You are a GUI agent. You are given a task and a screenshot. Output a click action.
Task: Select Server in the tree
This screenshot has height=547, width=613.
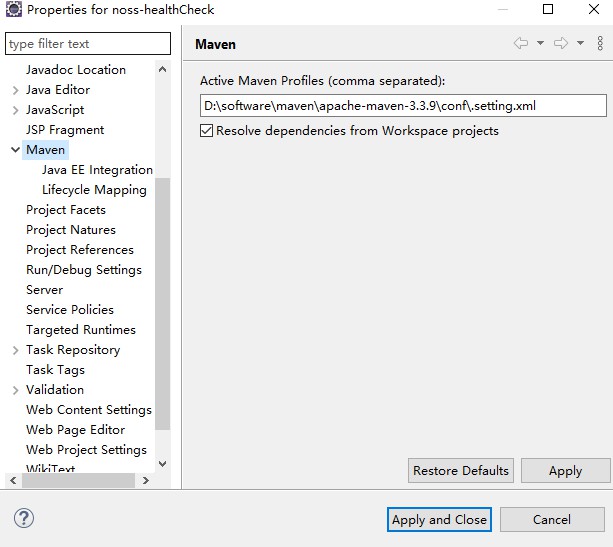[44, 290]
